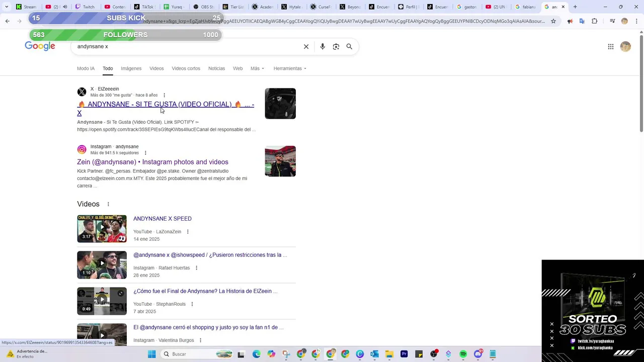Open ANDYNSANE X SPEED video link
The height and width of the screenshot is (362, 644).
tap(163, 219)
